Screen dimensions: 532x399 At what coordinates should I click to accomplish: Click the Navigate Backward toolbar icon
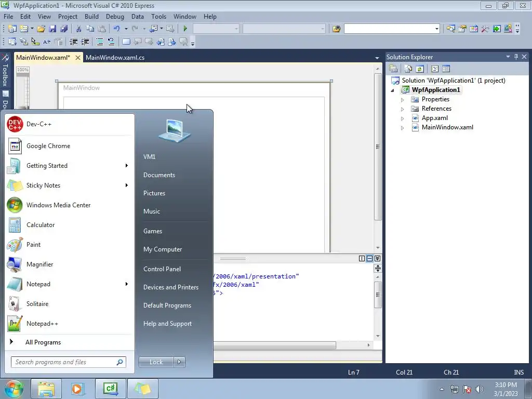(x=153, y=29)
